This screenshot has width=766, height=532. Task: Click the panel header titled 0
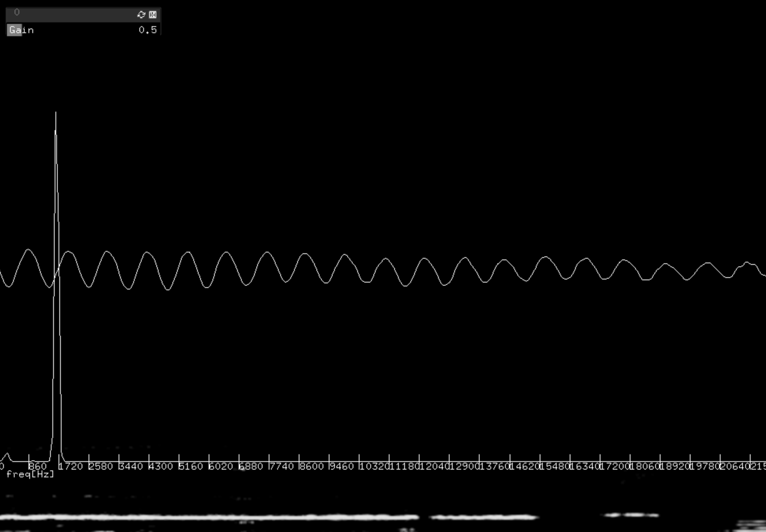[69, 14]
